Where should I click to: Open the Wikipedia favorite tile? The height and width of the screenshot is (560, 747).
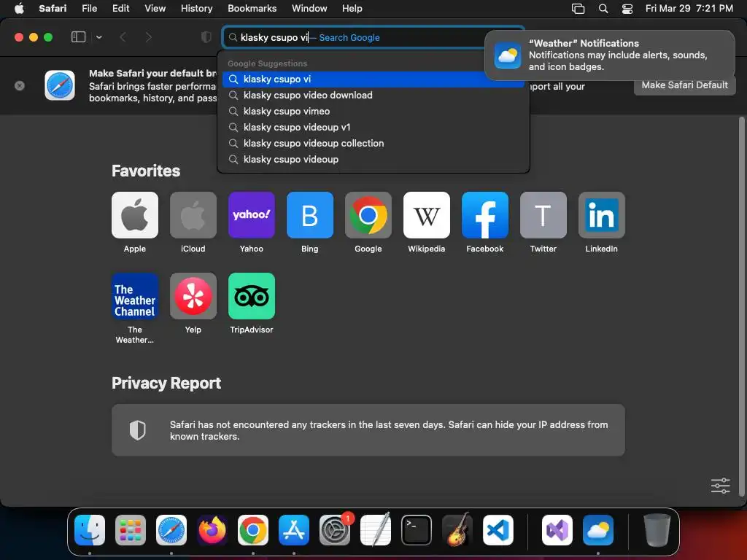tap(426, 215)
